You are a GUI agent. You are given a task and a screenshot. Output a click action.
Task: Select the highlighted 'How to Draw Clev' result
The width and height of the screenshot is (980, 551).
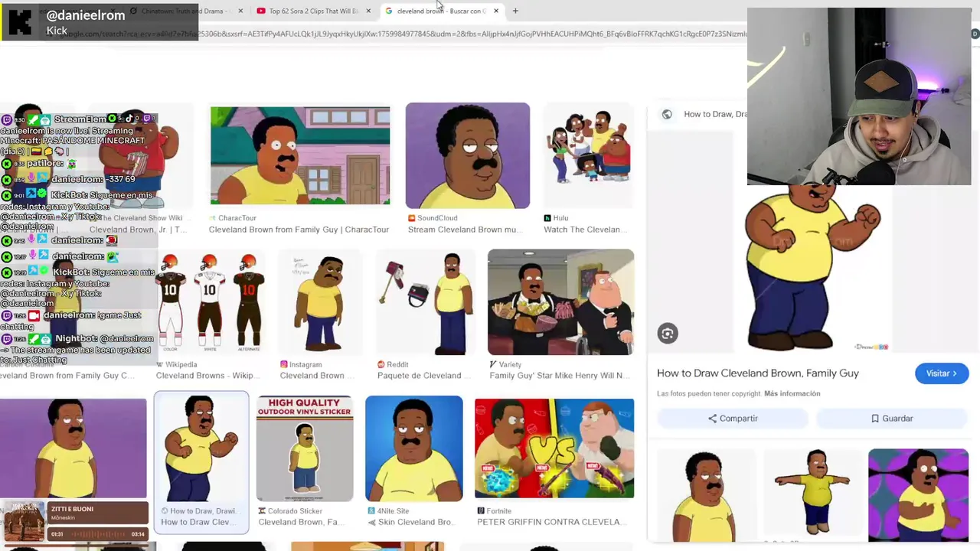[x=201, y=461]
